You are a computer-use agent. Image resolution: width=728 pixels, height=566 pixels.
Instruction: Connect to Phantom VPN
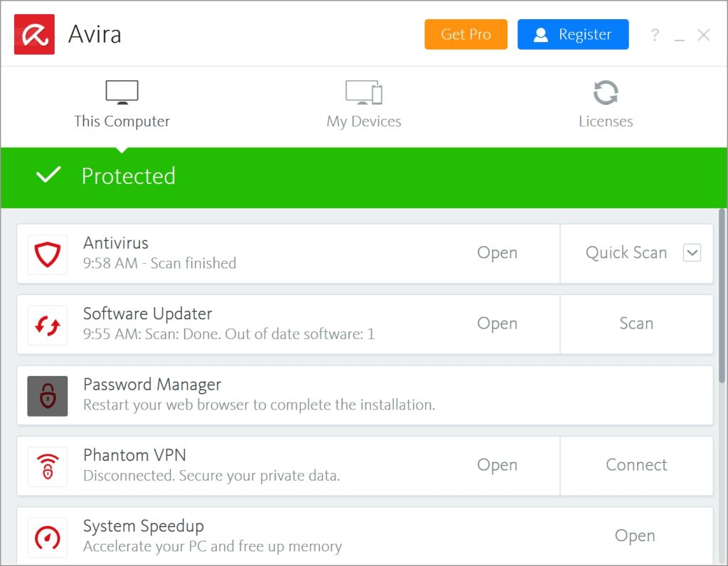(x=636, y=465)
